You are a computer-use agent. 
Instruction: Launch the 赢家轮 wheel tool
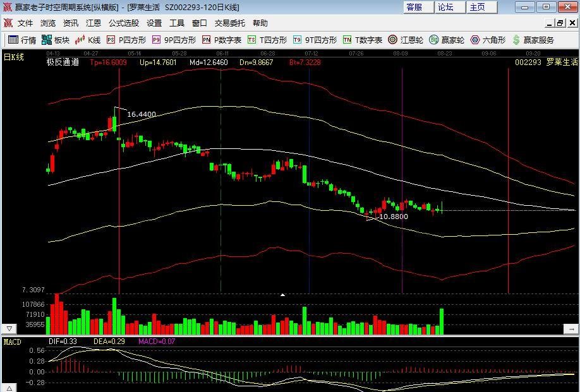(447, 40)
